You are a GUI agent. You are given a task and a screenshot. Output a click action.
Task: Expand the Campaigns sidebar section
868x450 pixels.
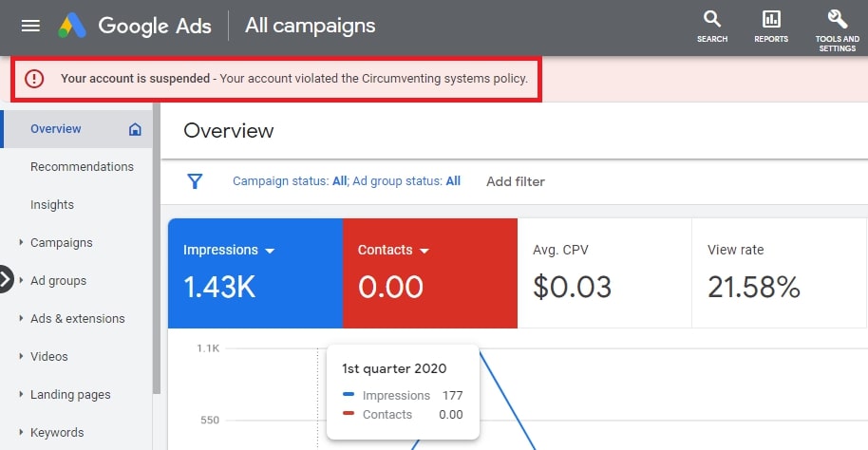pyautogui.click(x=21, y=243)
